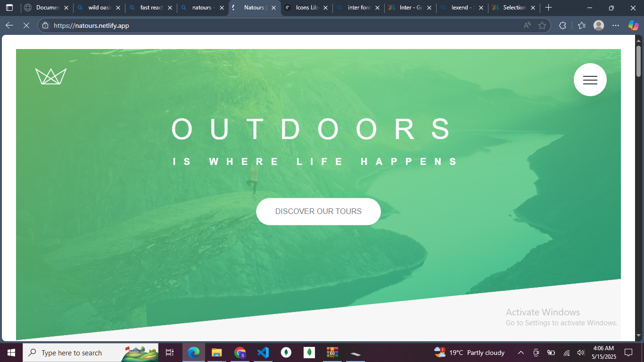Go back to the previous page
The height and width of the screenshot is (362, 644).
(9, 25)
